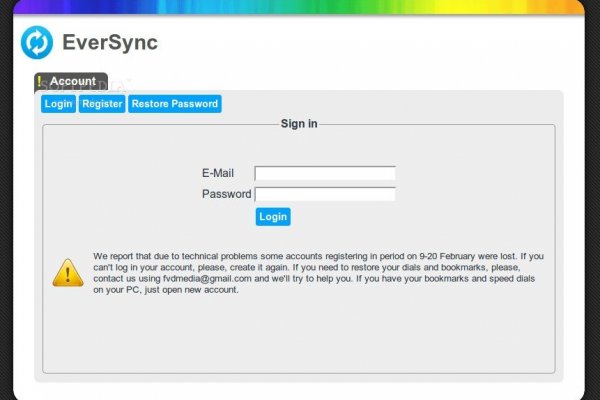The image size is (600, 400).
Task: Click the E-Mail field label
Action: pyautogui.click(x=217, y=173)
